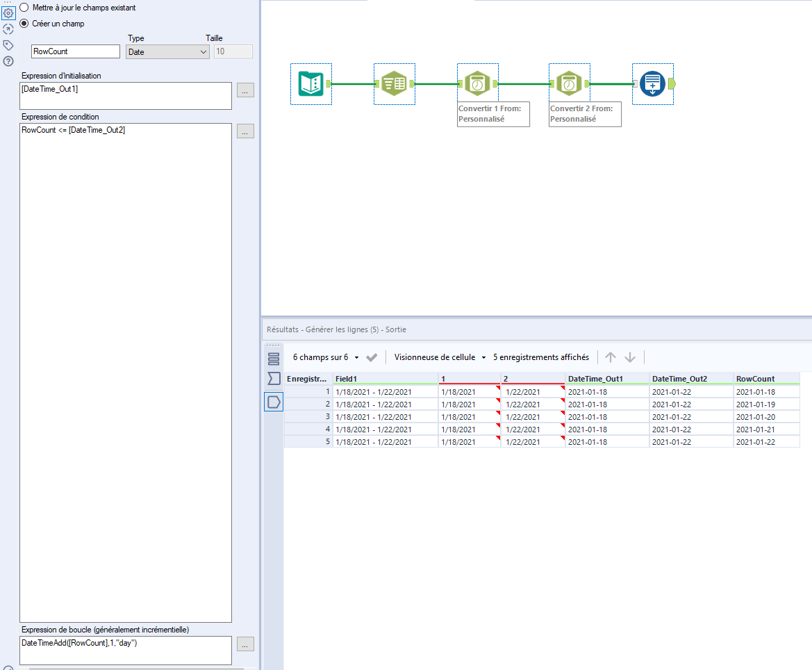Select the blue output tool on canvas
The width and height of the screenshot is (812, 670).
coord(652,83)
